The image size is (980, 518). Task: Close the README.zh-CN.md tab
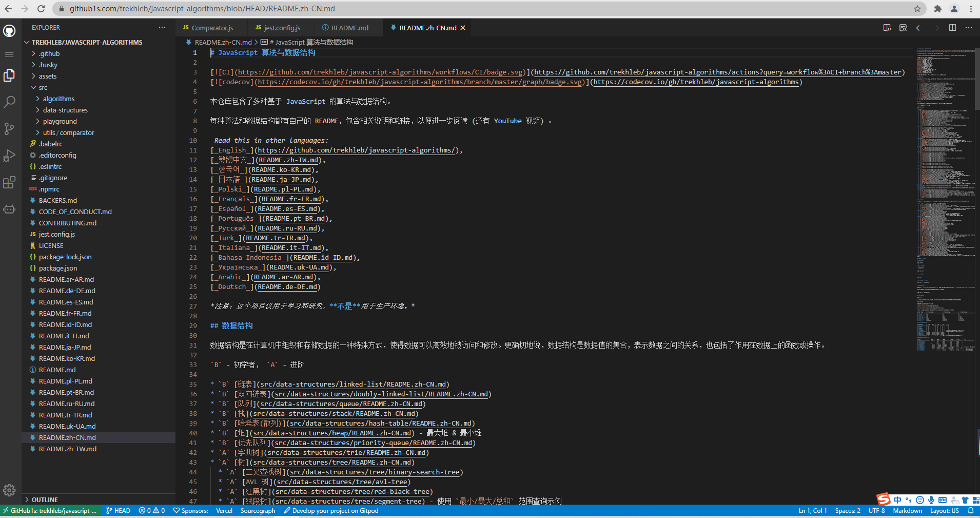pos(462,28)
